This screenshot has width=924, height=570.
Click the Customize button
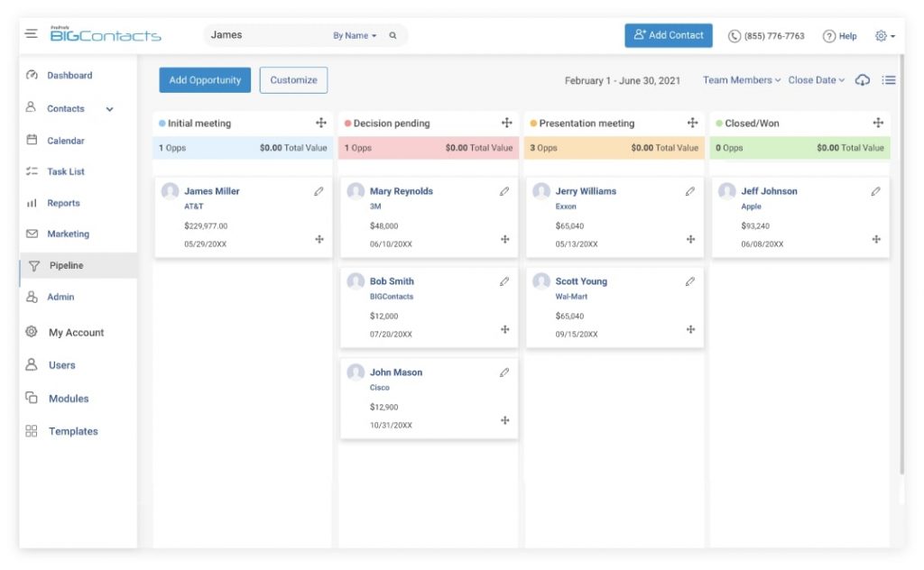point(293,80)
